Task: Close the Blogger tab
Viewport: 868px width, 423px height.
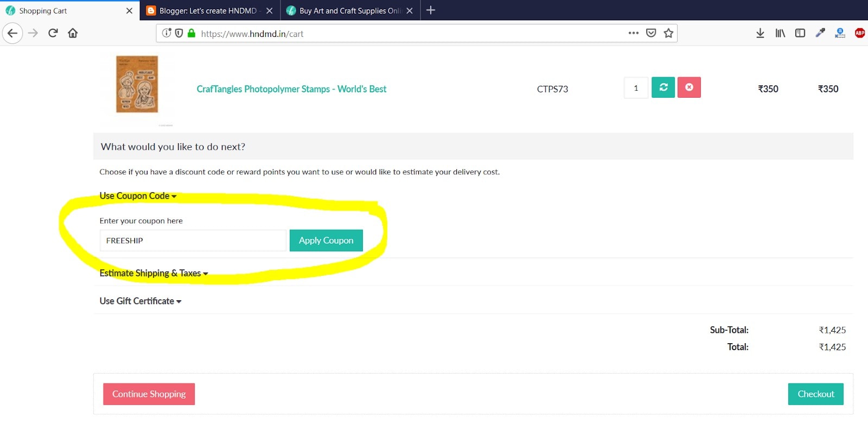Action: pos(269,10)
